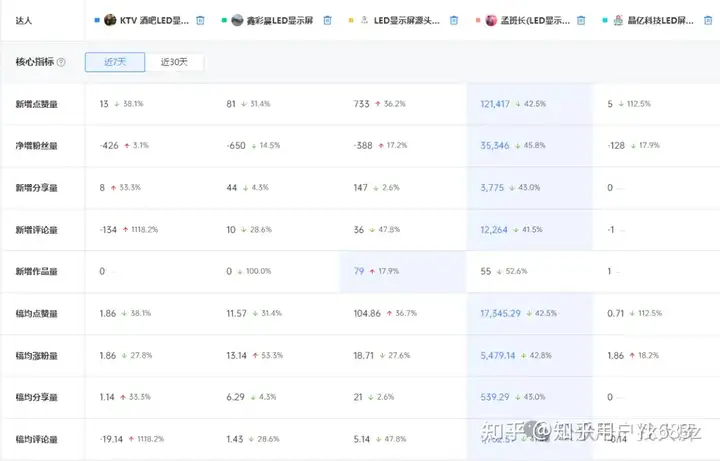Screen dimensions: 720x461
Task: Click the 新增点赞量 row label
Action: point(37,104)
